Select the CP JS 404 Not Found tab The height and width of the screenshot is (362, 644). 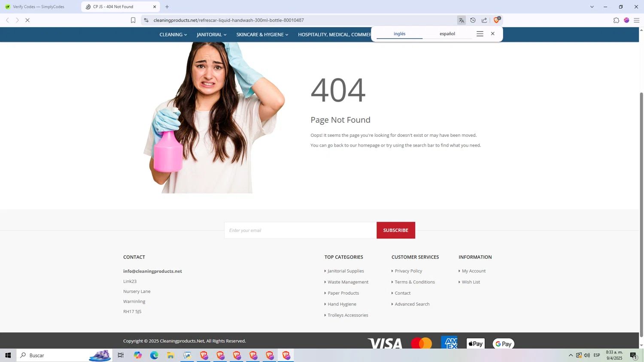(120, 7)
